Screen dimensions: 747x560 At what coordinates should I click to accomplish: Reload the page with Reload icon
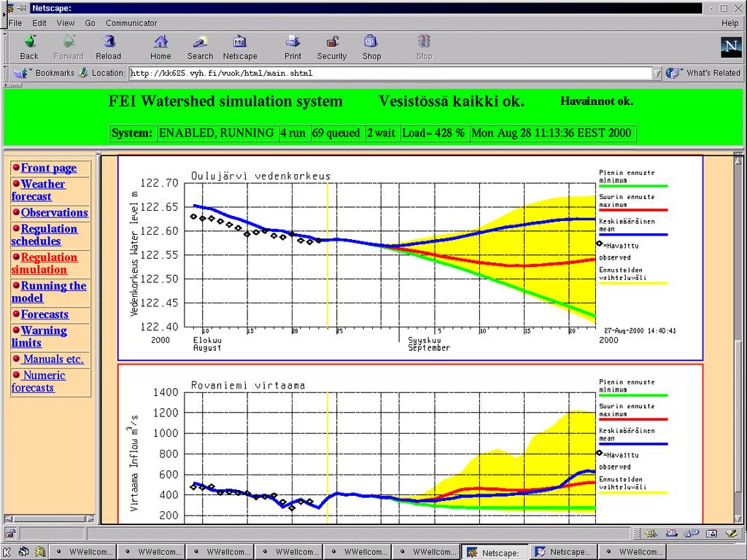(109, 42)
